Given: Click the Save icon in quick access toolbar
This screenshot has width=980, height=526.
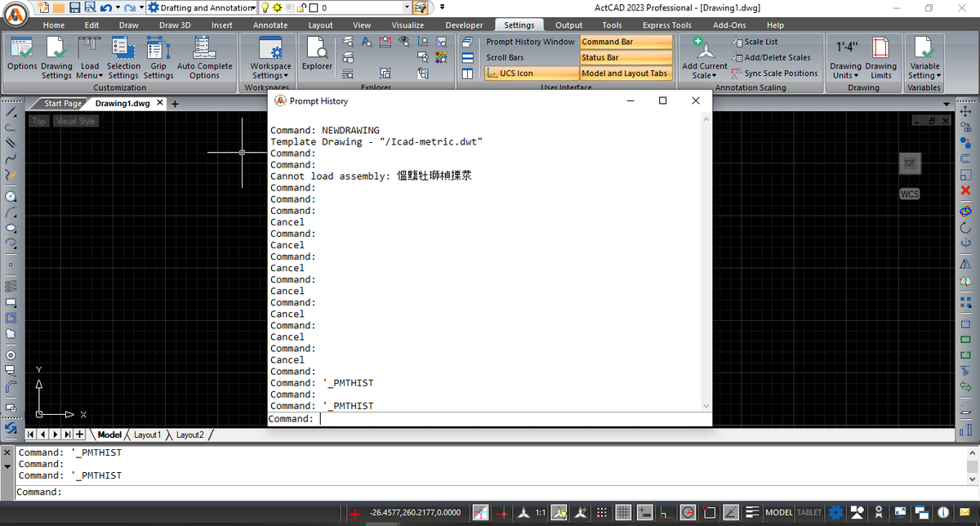Looking at the screenshot, I should pos(74,7).
